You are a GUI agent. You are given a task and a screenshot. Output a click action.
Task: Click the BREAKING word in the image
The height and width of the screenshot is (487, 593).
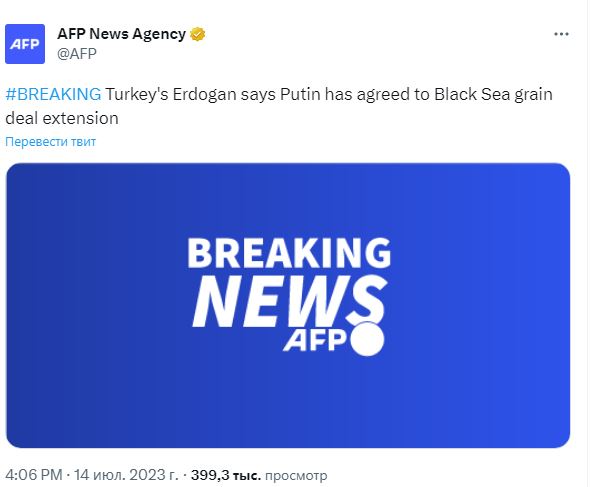click(x=289, y=253)
